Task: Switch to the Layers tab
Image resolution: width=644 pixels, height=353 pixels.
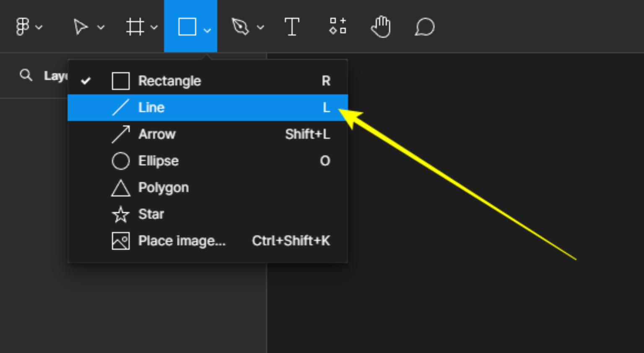Action: pos(56,76)
